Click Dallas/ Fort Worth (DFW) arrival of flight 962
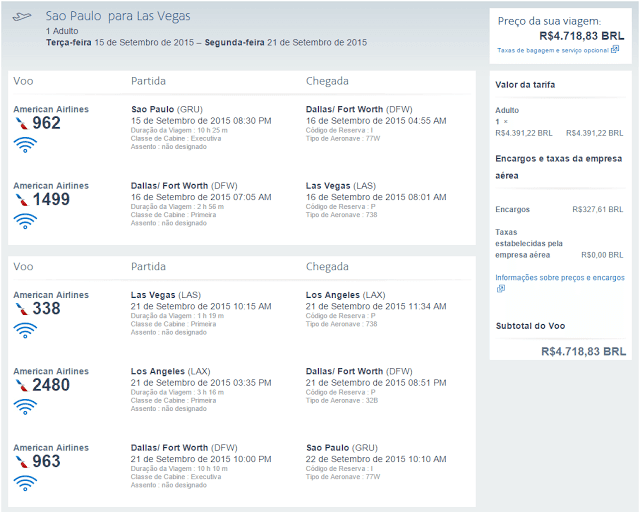Screen dimensions: 640x512 (x=359, y=109)
